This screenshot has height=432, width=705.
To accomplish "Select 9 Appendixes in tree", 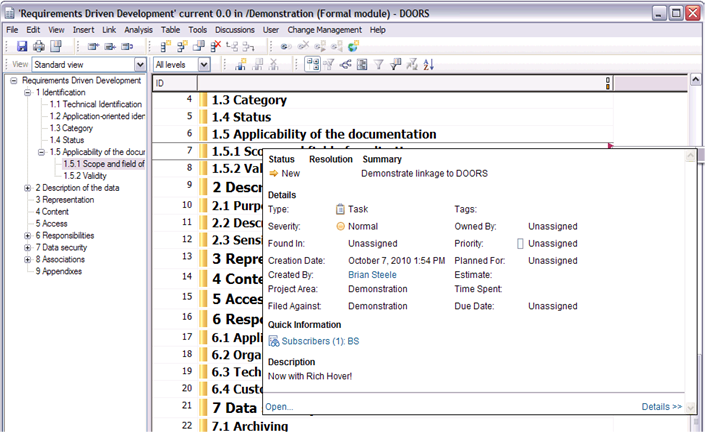I will pos(58,272).
